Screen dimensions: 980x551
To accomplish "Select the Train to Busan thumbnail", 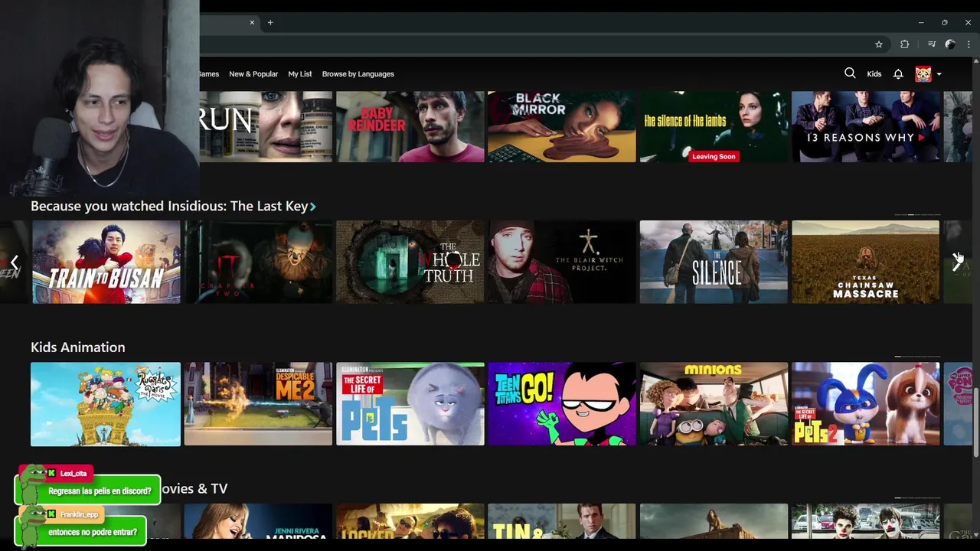I will tap(106, 262).
